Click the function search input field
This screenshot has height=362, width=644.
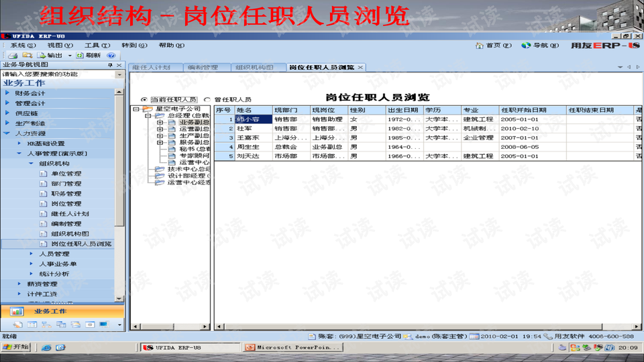[x=58, y=74]
